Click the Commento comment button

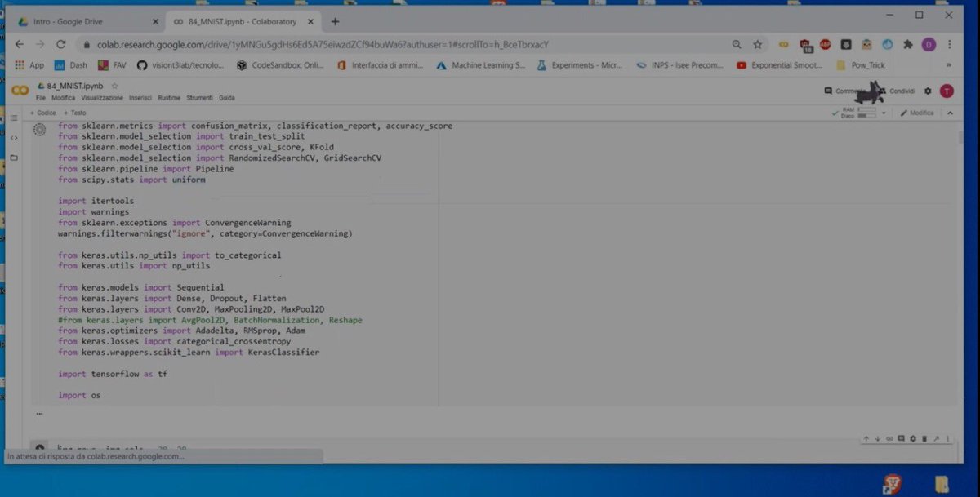[844, 91]
